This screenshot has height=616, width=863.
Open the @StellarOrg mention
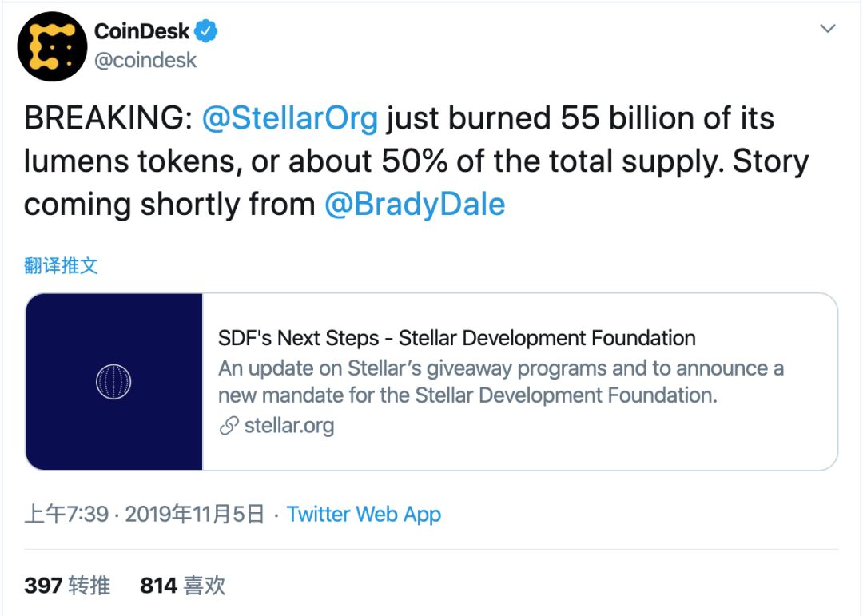pyautogui.click(x=289, y=118)
